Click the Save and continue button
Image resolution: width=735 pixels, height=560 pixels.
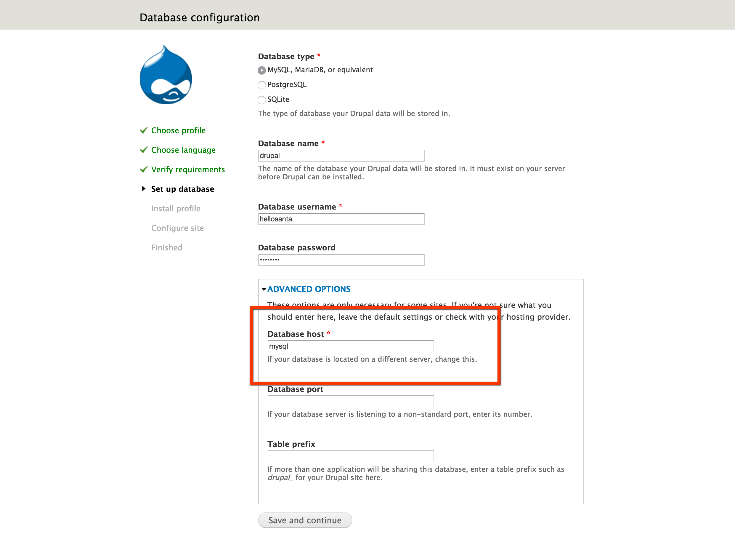pyautogui.click(x=305, y=520)
